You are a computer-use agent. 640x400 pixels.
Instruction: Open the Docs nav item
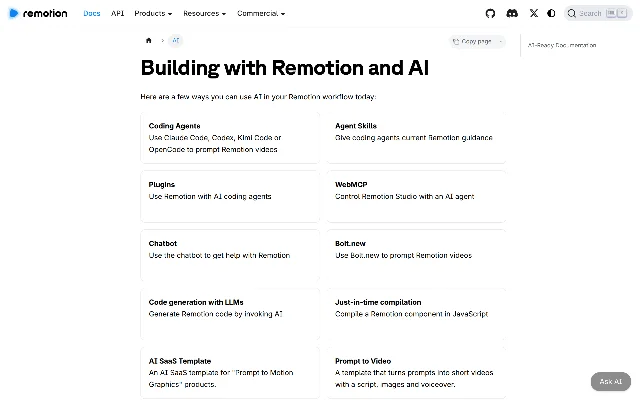coord(92,13)
